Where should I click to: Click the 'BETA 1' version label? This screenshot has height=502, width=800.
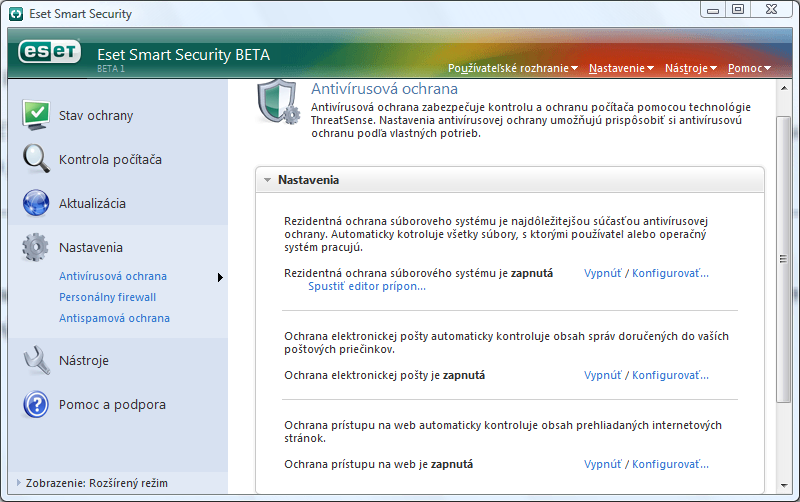click(111, 69)
